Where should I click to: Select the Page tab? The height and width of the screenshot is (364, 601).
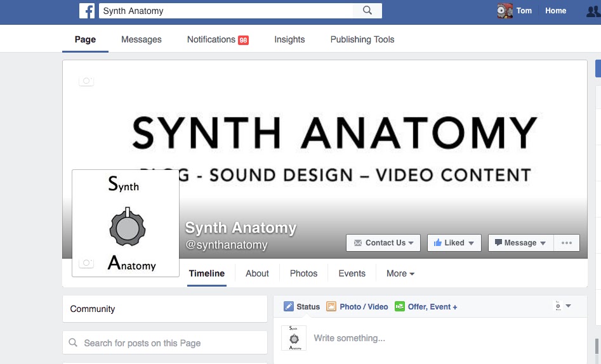coord(85,39)
